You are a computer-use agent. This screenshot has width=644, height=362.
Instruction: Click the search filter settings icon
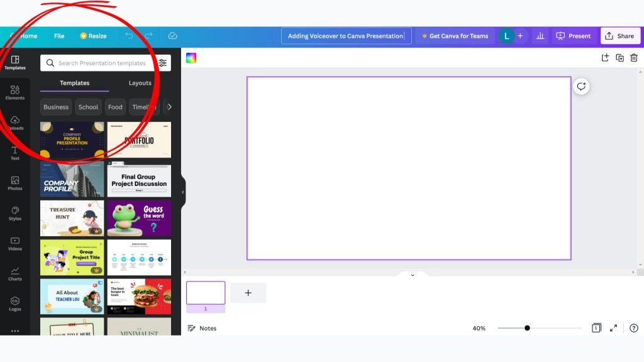163,63
